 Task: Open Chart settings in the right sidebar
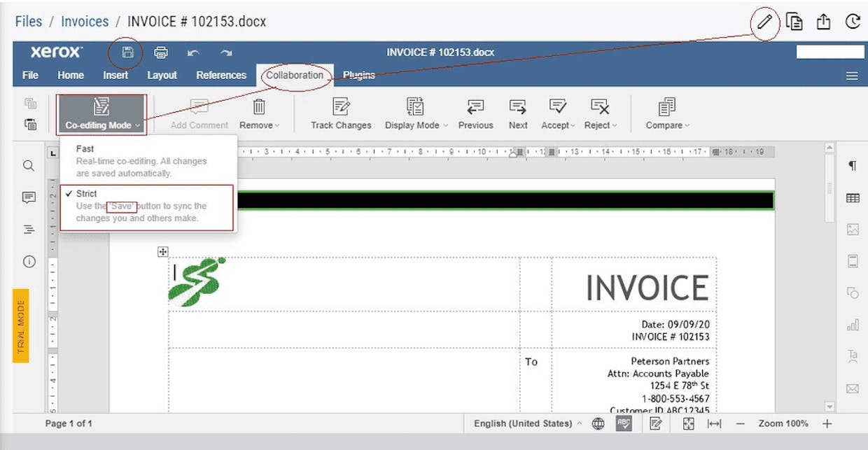[x=853, y=325]
